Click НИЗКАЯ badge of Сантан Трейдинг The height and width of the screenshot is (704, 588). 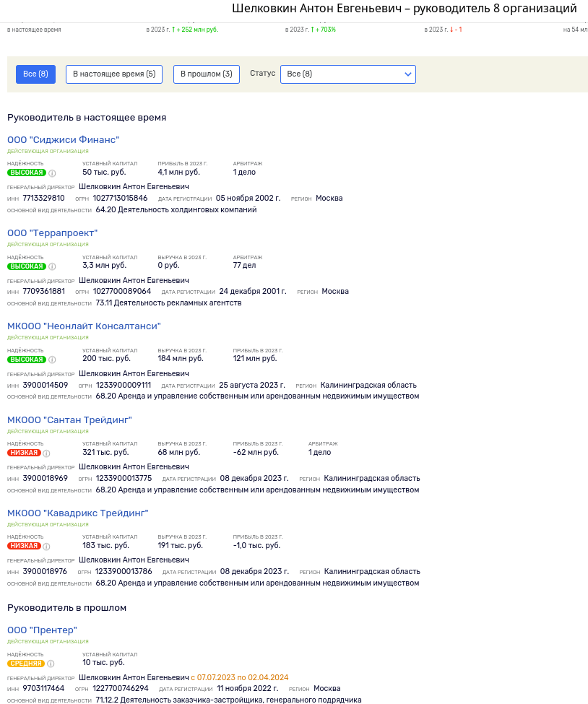click(x=24, y=453)
